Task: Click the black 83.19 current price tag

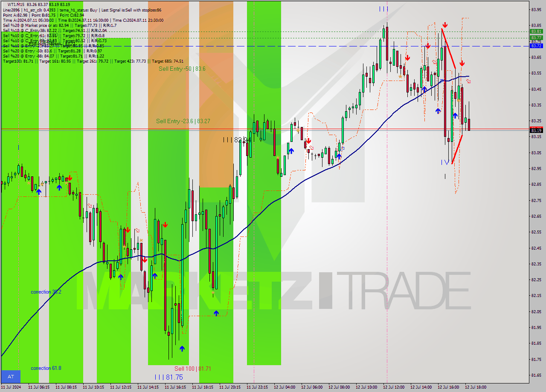Action: coord(536,130)
